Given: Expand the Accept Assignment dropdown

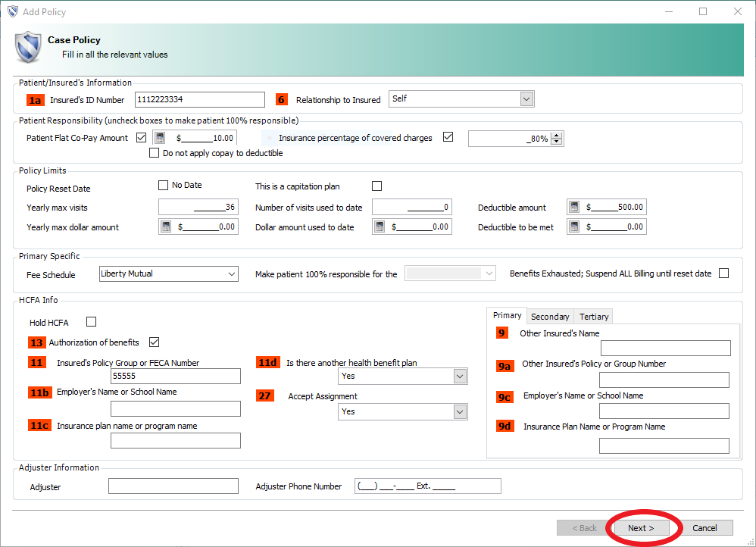Looking at the screenshot, I should tap(459, 411).
